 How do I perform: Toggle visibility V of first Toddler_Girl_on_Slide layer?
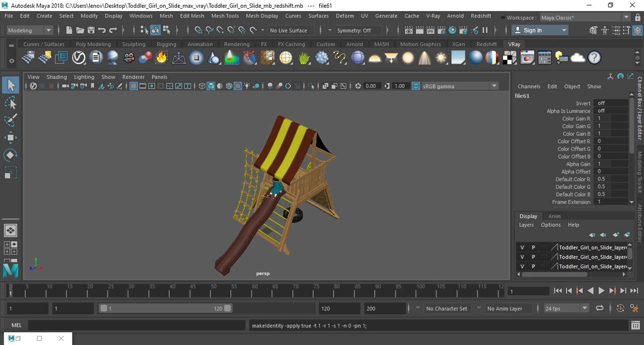coord(522,247)
